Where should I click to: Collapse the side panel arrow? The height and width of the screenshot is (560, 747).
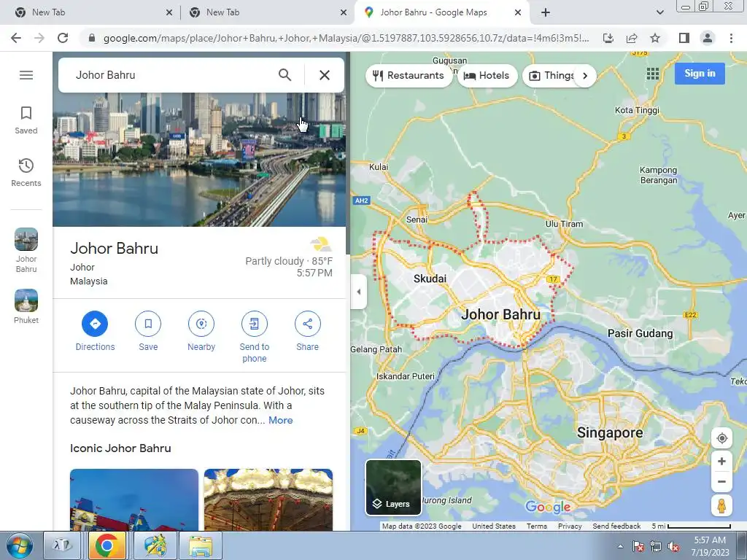pos(359,292)
